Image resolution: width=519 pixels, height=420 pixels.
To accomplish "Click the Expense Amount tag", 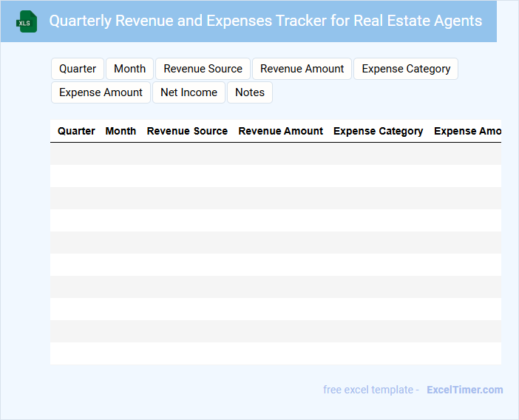I will pyautogui.click(x=101, y=92).
